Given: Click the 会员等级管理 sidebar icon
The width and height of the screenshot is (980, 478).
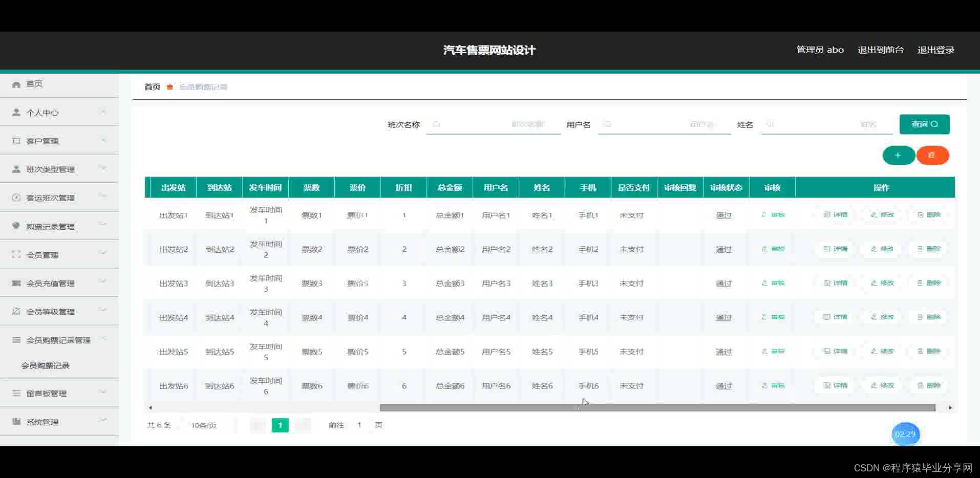Looking at the screenshot, I should (x=16, y=311).
